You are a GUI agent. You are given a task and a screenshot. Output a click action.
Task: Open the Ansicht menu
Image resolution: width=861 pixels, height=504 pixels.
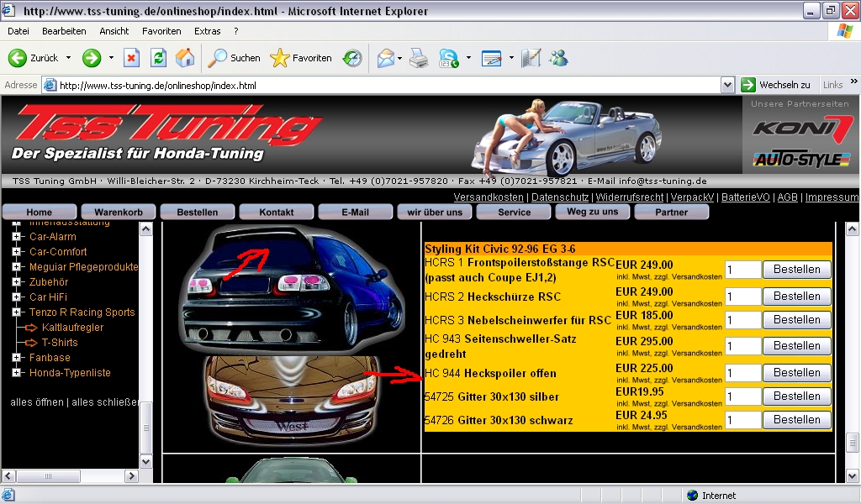(114, 31)
